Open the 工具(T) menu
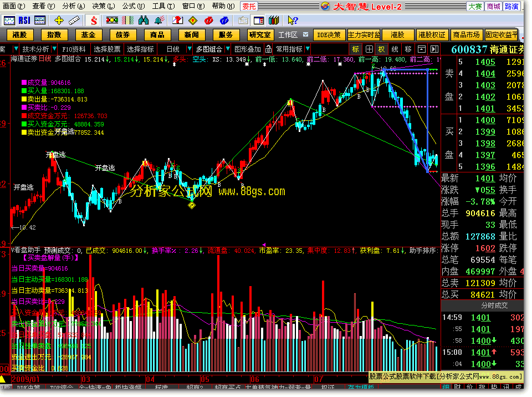Viewport: 532px width, 397px height. pos(163,6)
